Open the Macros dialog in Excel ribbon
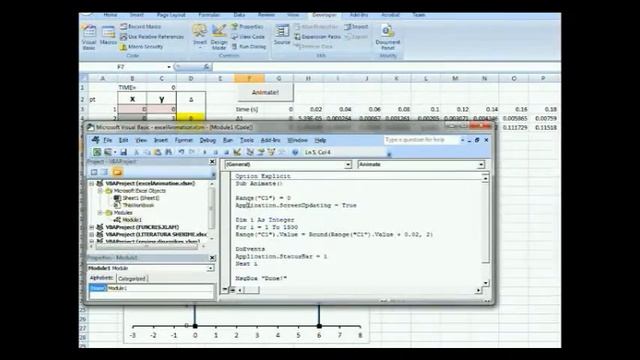The height and width of the screenshot is (360, 640). (108, 36)
